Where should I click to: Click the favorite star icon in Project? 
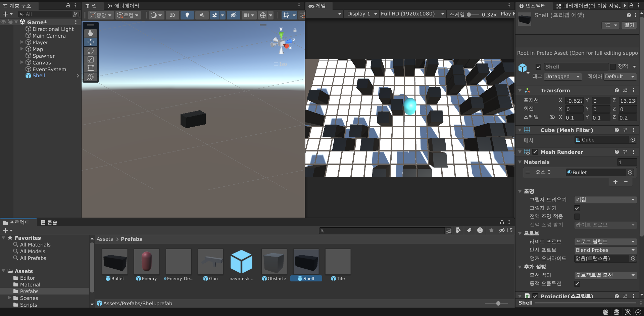point(491,230)
